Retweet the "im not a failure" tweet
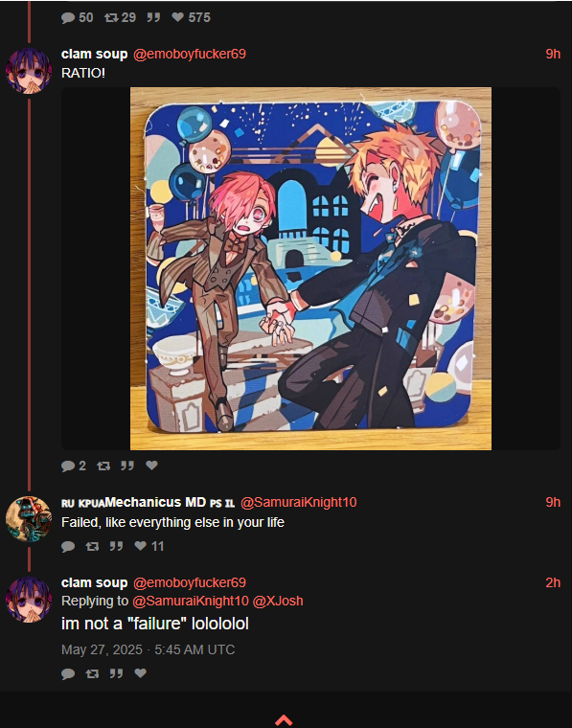 click(x=92, y=673)
